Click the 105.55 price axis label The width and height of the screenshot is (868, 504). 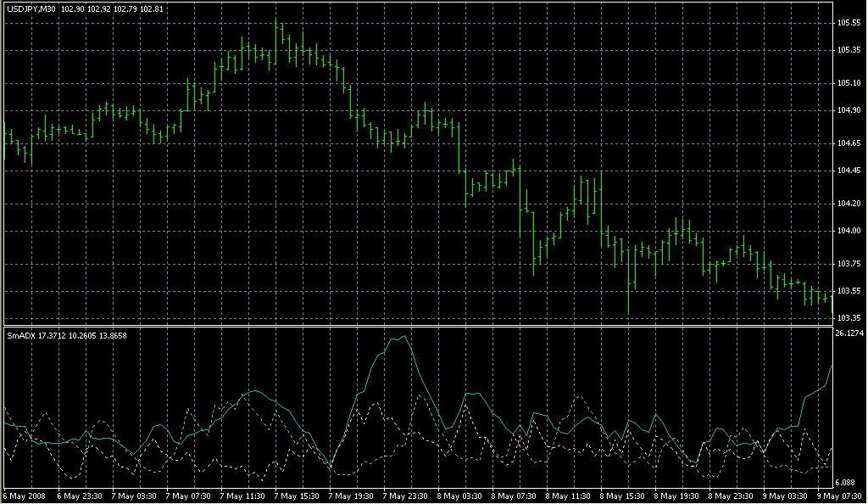tap(849, 23)
